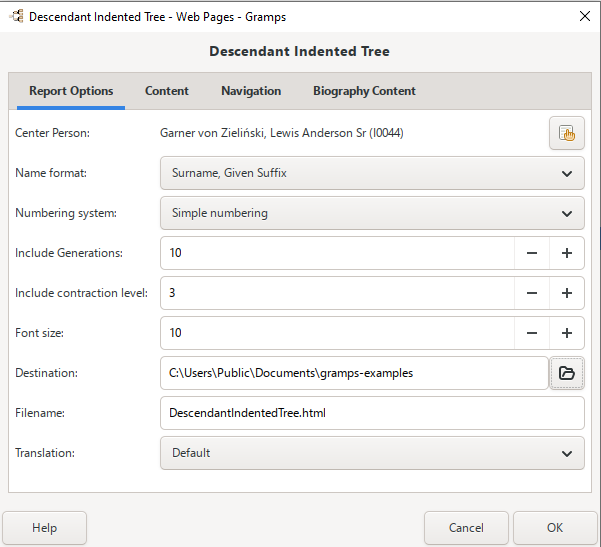Image resolution: width=601 pixels, height=547 pixels.
Task: Click the Center Person label
Action: (52, 133)
